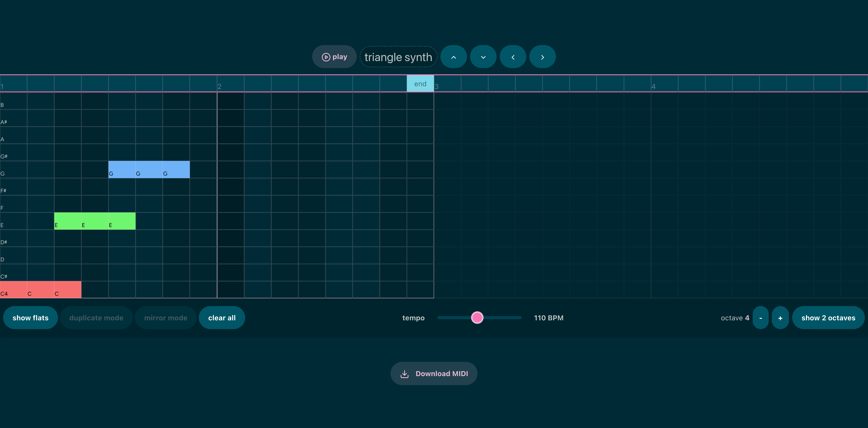
Task: Shift notes down with the down chevron
Action: [483, 57]
